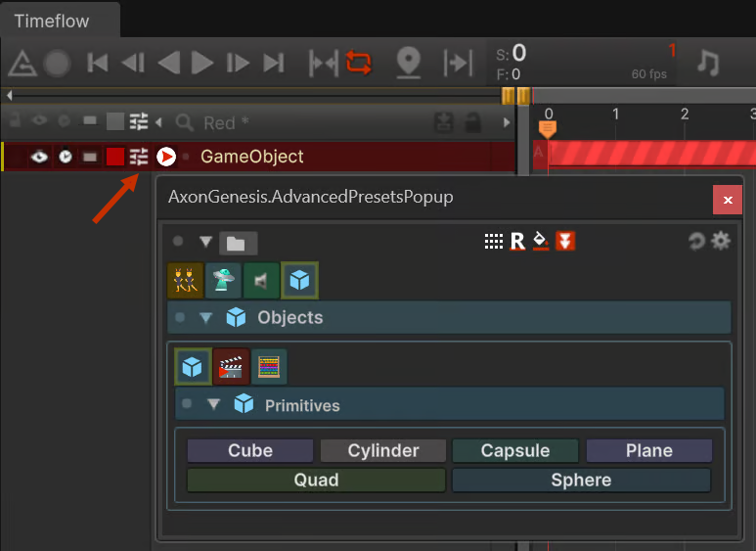Image resolution: width=756 pixels, height=551 pixels.
Task: Select the Timeflow tab
Action: coord(52,22)
